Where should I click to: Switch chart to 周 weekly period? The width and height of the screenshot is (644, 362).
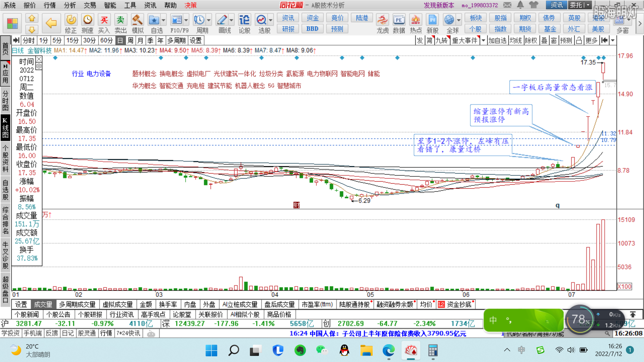(130, 41)
